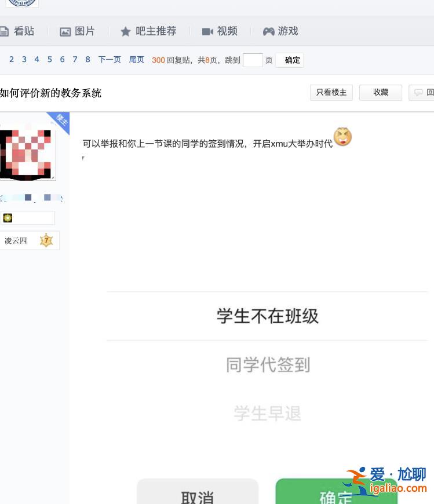Focus the page number input field
Image resolution: width=434 pixels, height=504 pixels.
coord(253,60)
